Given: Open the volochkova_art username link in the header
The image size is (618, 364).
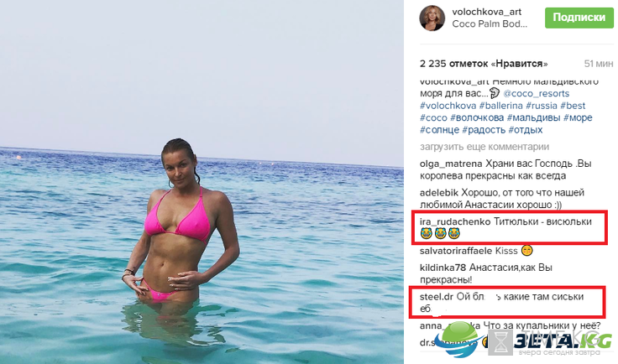Looking at the screenshot, I should click(x=487, y=12).
